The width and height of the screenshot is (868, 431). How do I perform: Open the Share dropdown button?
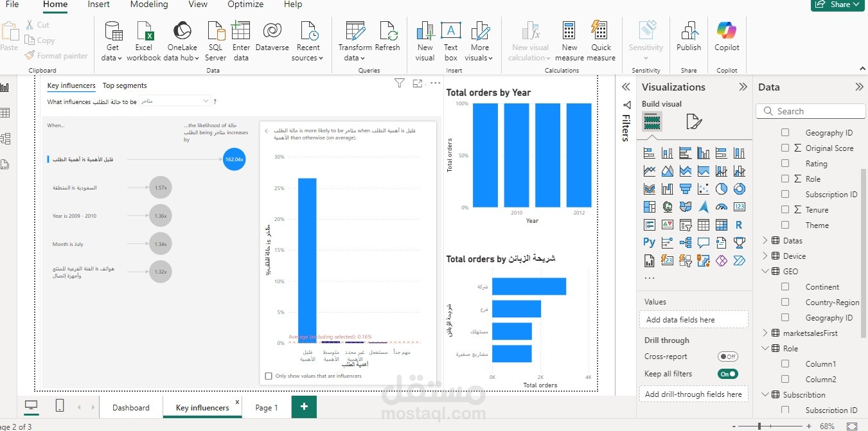pyautogui.click(x=838, y=4)
